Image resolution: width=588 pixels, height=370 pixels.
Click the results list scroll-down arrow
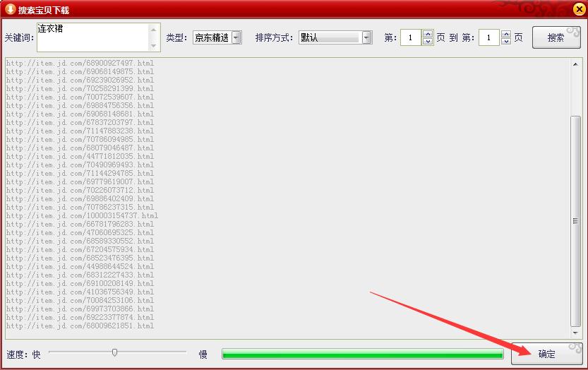[x=575, y=333]
